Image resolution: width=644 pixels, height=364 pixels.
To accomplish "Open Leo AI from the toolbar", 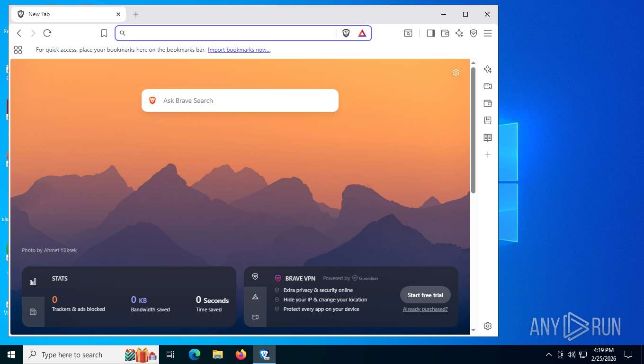I will 459,33.
